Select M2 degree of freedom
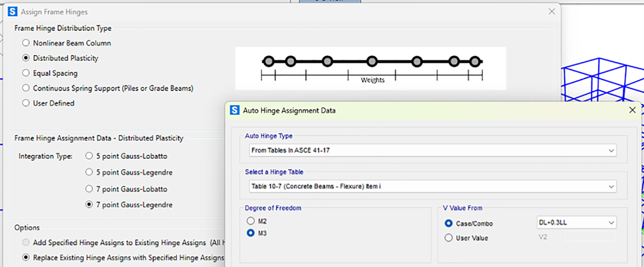 click(251, 221)
